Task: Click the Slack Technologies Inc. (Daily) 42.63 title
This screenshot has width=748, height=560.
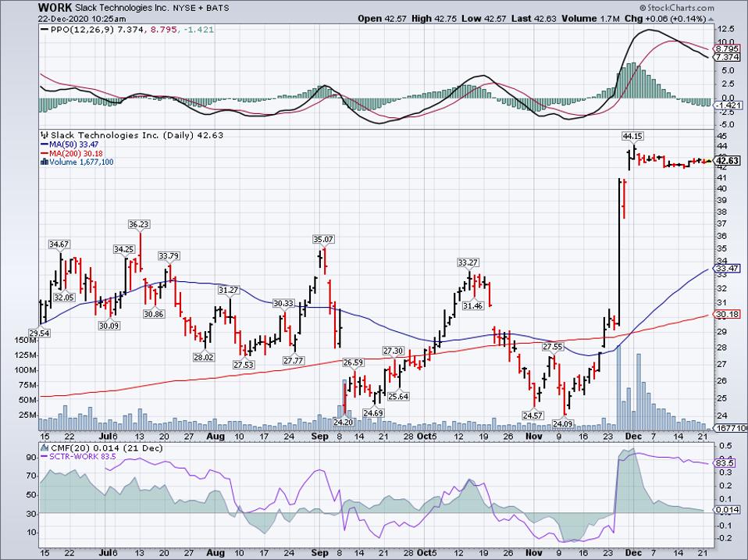Action: (137, 135)
